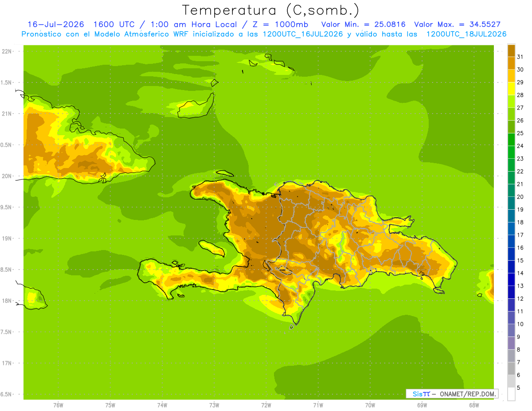Viewport: 532px width, 411px height.
Task: Click the longitude axis label "73W"
Action: 214,405
